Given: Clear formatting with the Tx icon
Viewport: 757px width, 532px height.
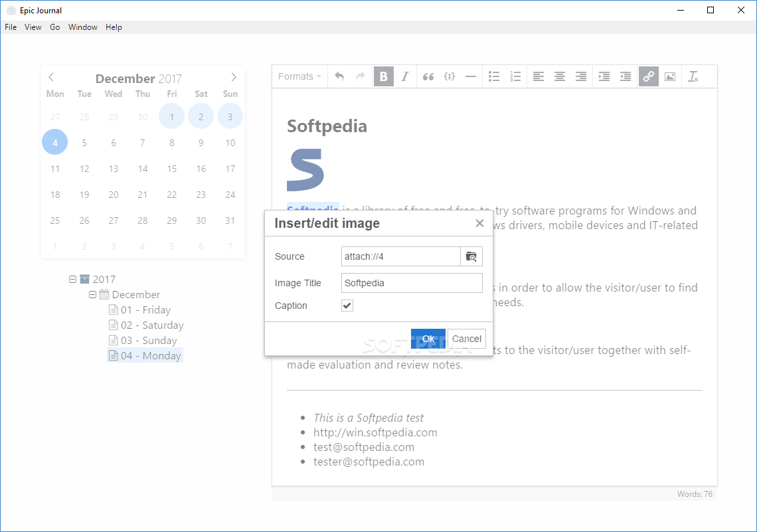Looking at the screenshot, I should (693, 76).
